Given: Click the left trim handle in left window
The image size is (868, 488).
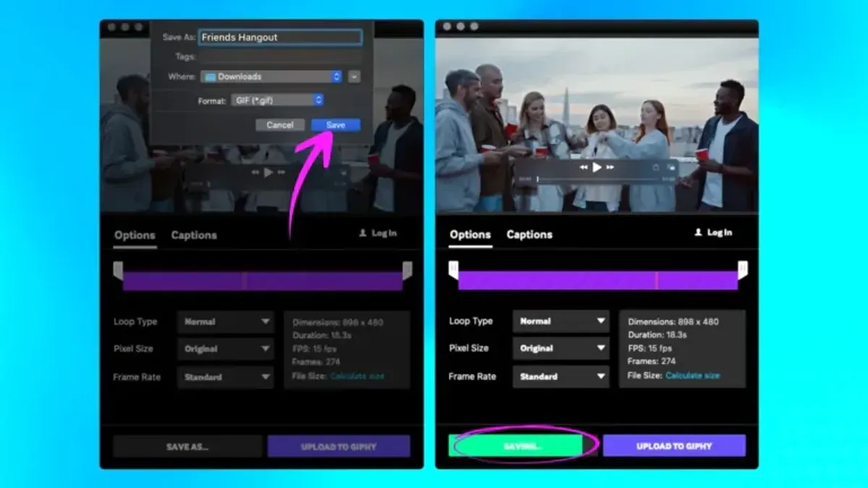Looking at the screenshot, I should tap(118, 270).
